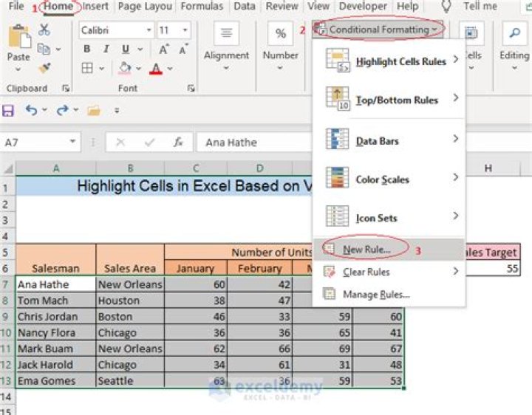Viewport: 532px width, 415px height.
Task: Switch to the Developer tab
Action: (x=363, y=6)
